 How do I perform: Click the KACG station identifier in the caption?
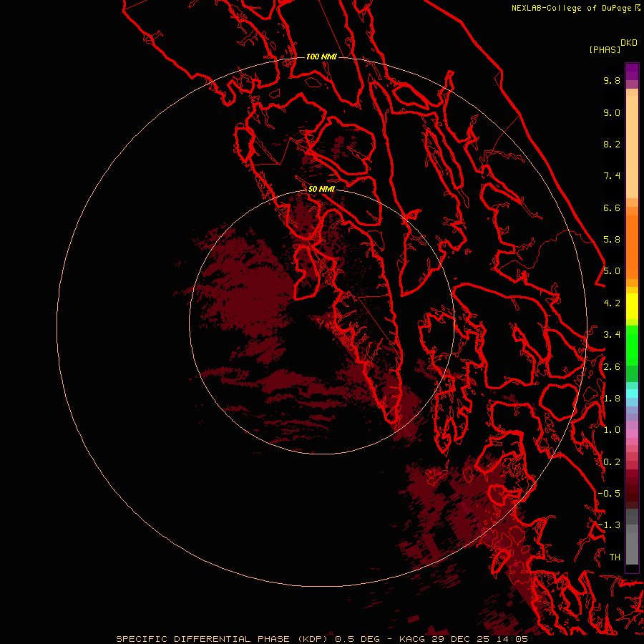[x=412, y=639]
